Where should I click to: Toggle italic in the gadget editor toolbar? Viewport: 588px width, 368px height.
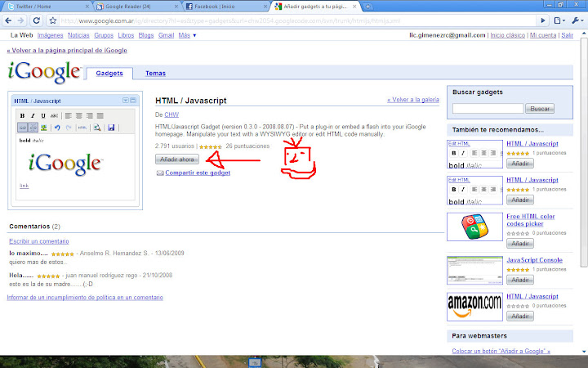[33, 115]
